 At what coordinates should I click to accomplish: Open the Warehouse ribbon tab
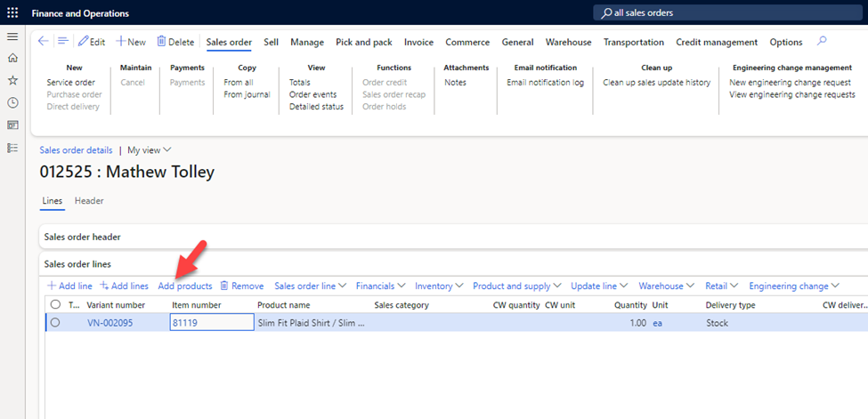(569, 42)
